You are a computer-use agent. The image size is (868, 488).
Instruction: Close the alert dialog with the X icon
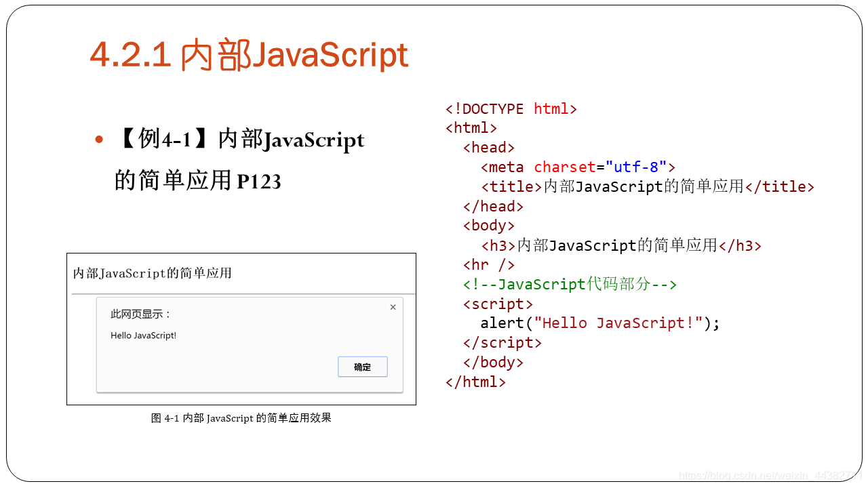(393, 307)
